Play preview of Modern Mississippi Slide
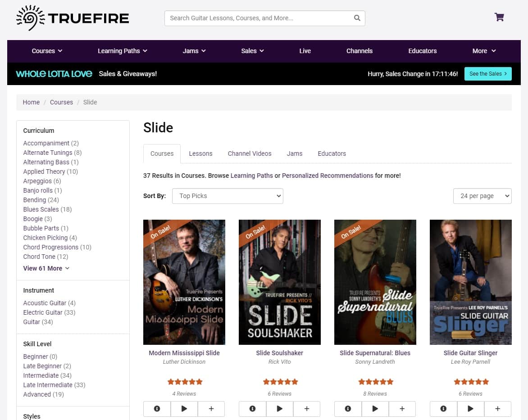 click(x=184, y=409)
